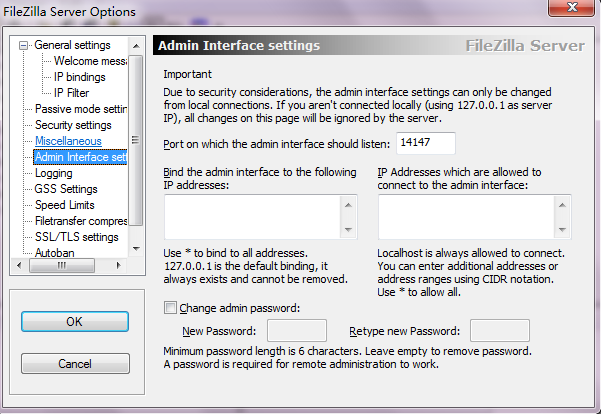
Task: Click the allowed IP Addresses text box
Action: (467, 218)
